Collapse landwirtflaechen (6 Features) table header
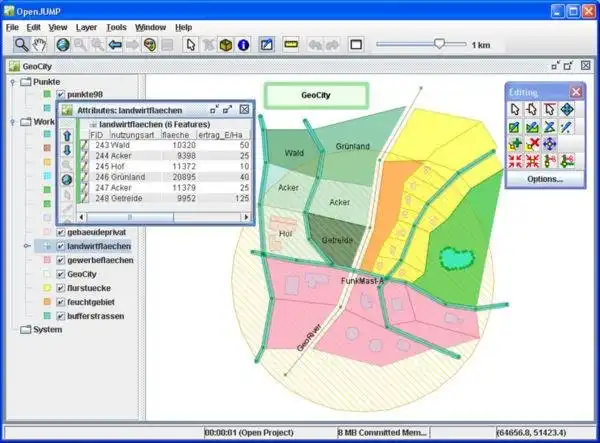 (93, 125)
